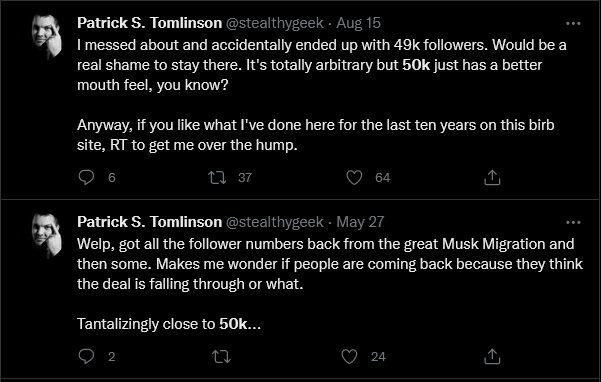
Task: Like the Aug 15 tweet with 64 likes
Action: [x=354, y=177]
